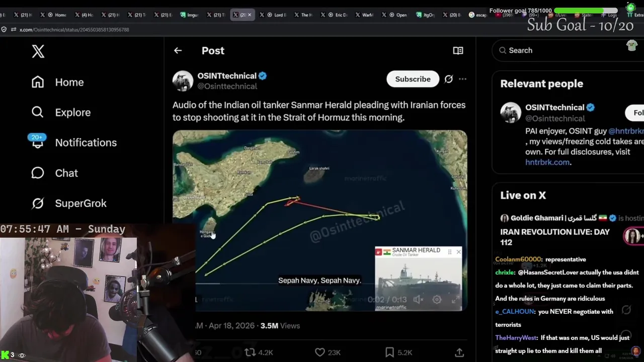Subscribe to OSINTtechnical
The width and height of the screenshot is (644, 362).
pos(413,79)
